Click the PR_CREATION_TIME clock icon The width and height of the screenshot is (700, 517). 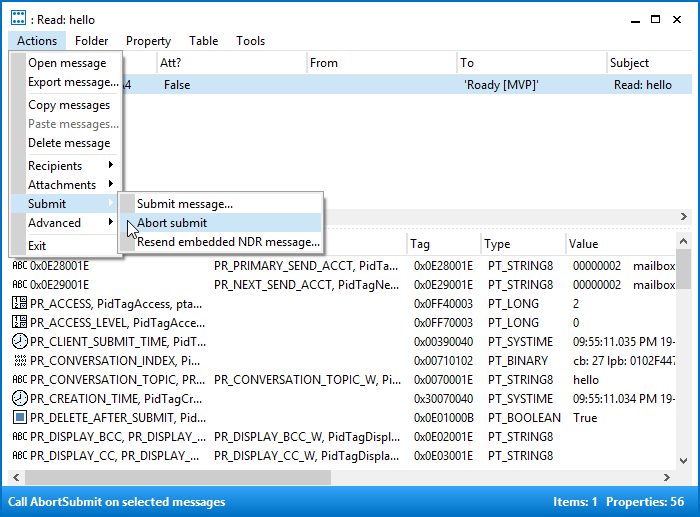(19, 398)
